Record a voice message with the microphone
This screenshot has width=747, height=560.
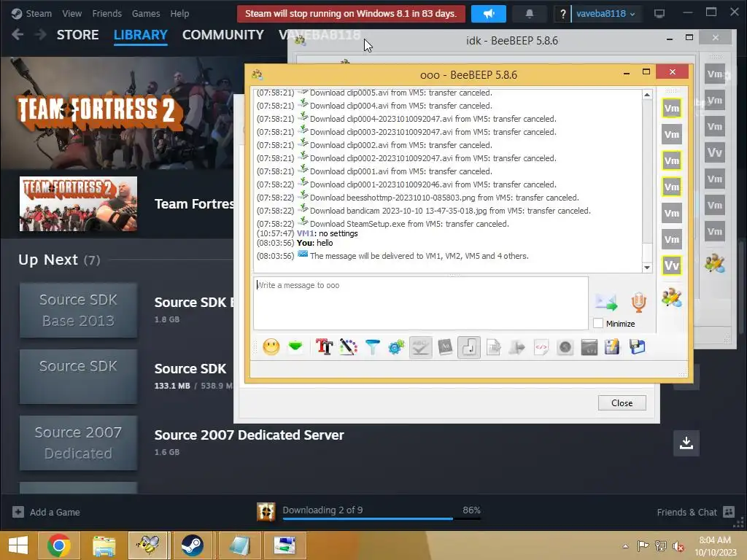click(x=638, y=303)
